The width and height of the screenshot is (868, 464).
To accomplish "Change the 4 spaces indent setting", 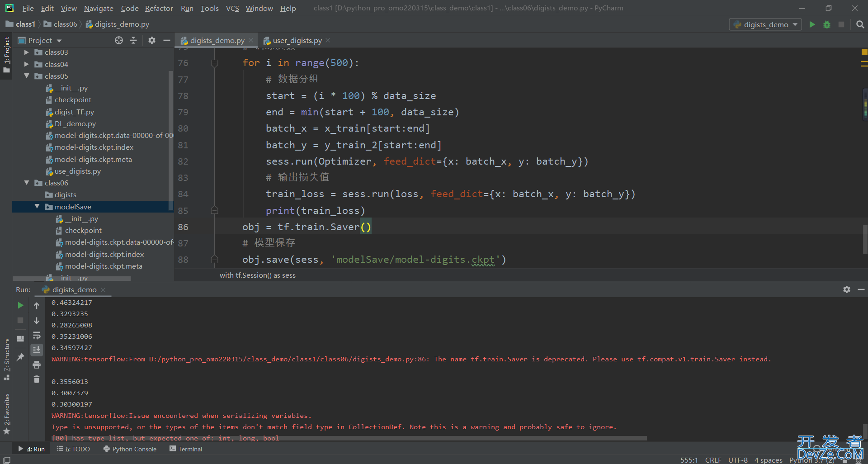I will [x=768, y=460].
